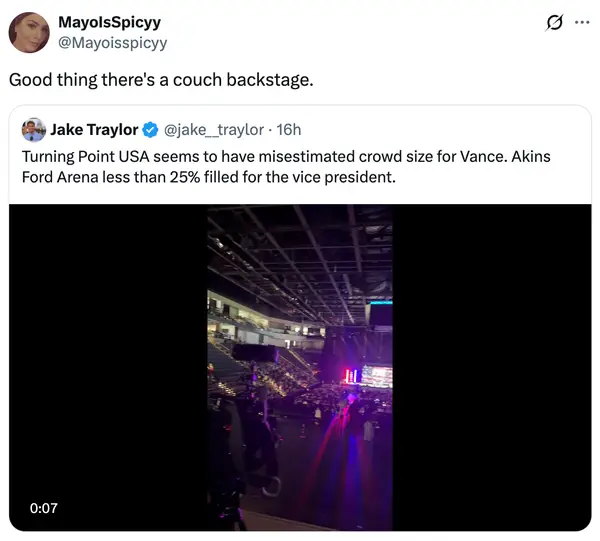Open the Jake Traylor name link

coord(94,129)
